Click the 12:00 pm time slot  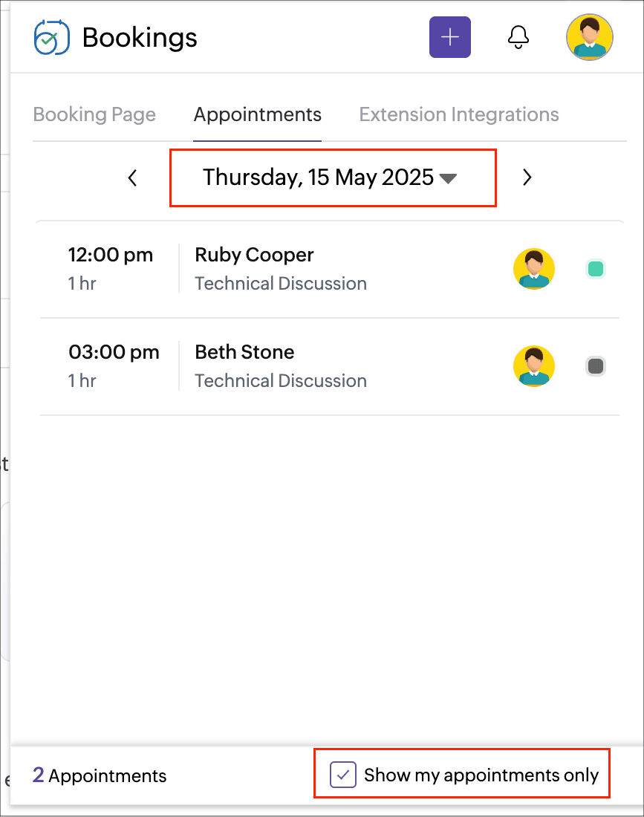(110, 255)
